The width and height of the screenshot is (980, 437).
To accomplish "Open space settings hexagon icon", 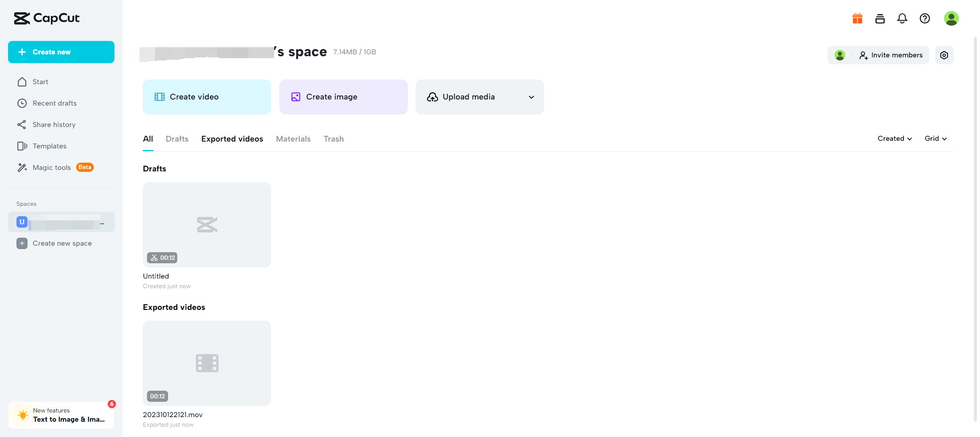I will tap(944, 55).
